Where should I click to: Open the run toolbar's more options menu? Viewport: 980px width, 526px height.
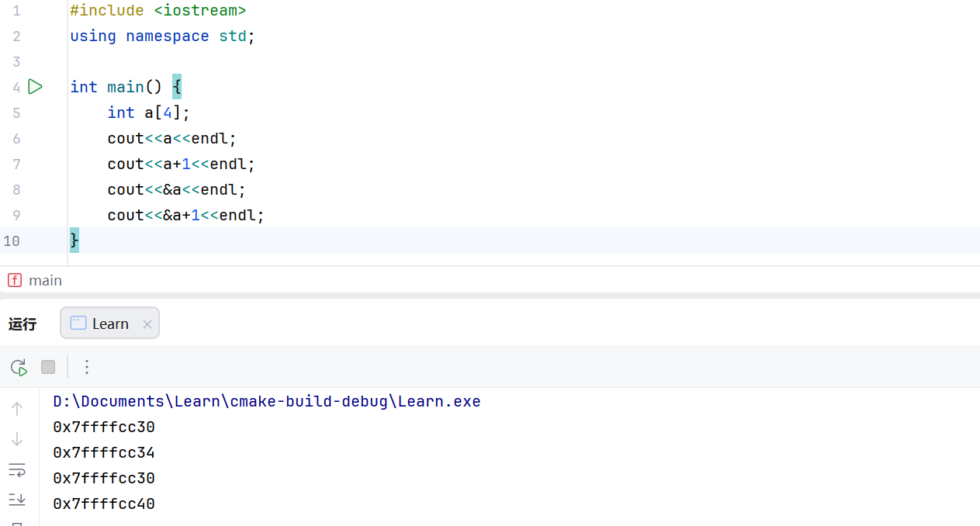click(87, 367)
